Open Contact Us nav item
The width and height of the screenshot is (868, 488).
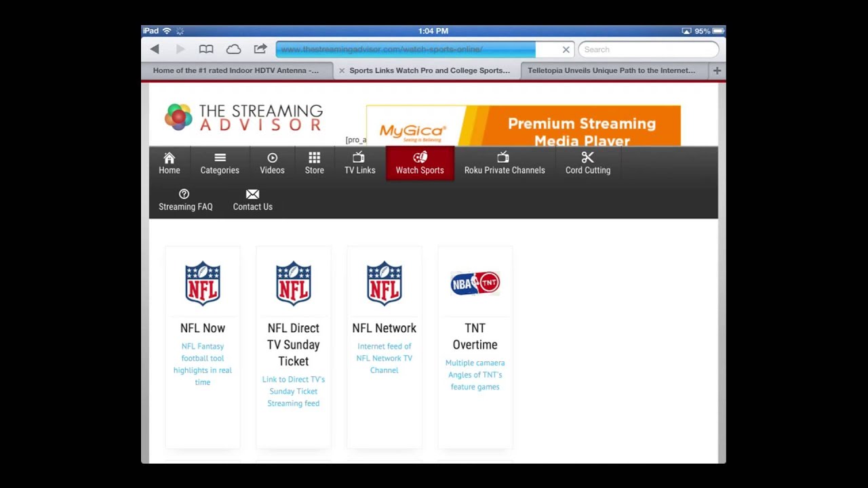tap(253, 200)
